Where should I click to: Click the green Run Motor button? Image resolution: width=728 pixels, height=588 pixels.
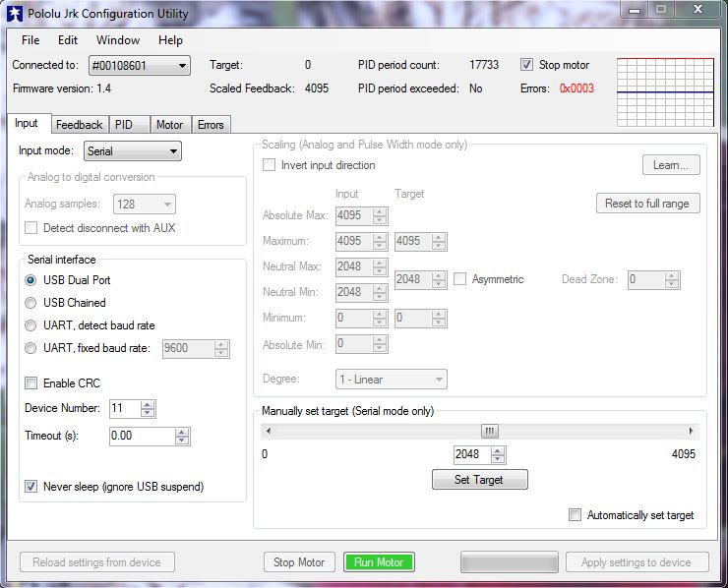379,562
